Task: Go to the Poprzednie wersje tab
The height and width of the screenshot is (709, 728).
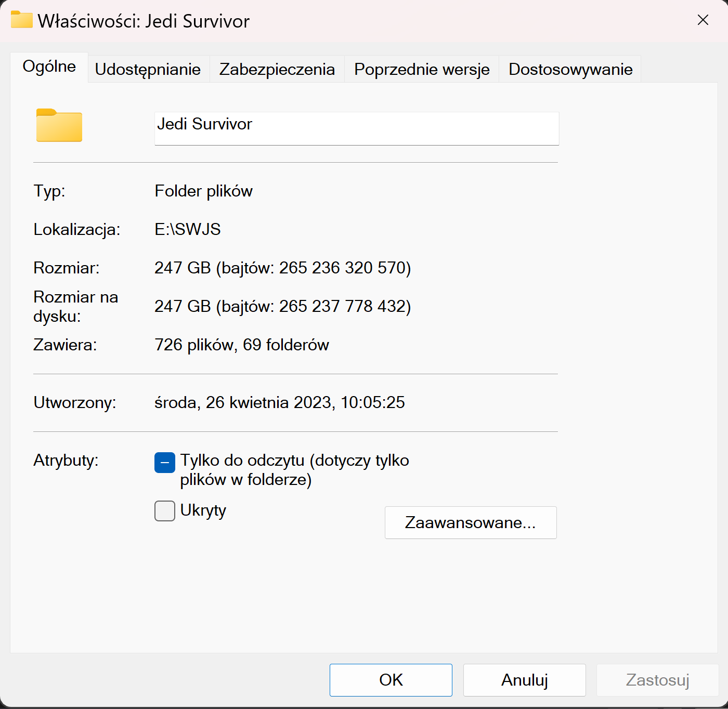Action: [x=422, y=69]
